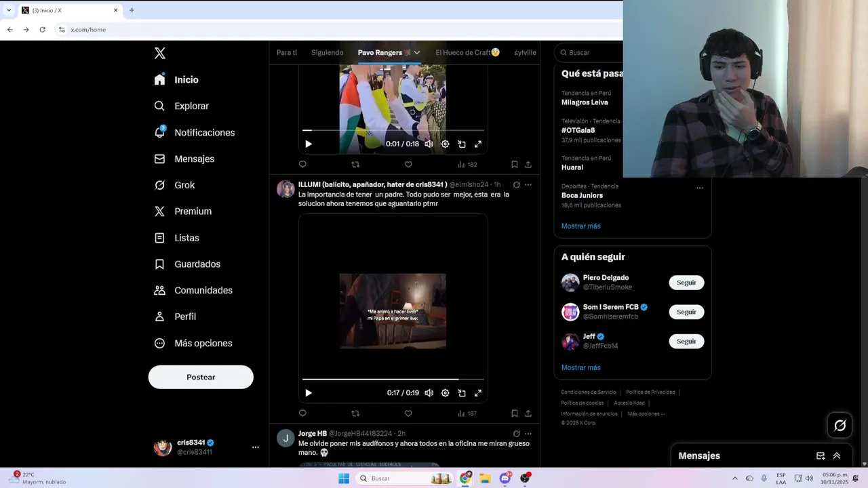Open more options on ILLUMI's post
Viewport: 868px width, 488px height.
528,184
